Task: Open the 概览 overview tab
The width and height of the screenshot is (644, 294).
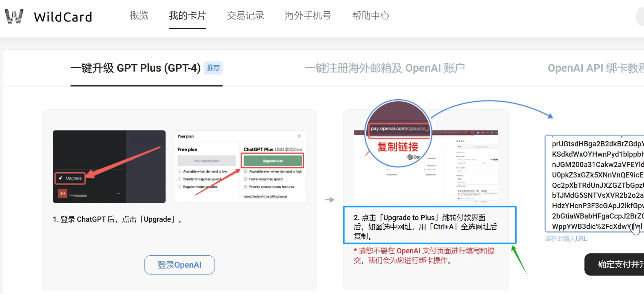Action: [139, 16]
